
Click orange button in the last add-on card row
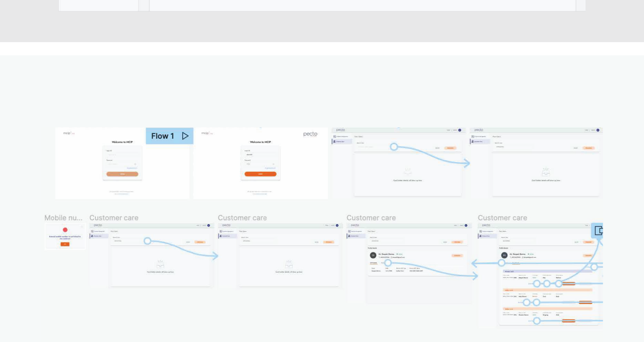click(x=569, y=321)
